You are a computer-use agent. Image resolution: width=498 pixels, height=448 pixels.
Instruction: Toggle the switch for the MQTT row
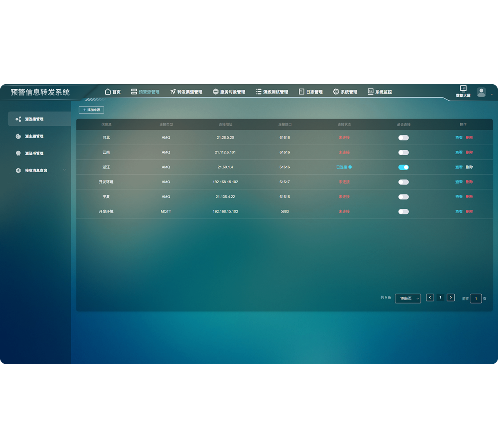click(404, 212)
